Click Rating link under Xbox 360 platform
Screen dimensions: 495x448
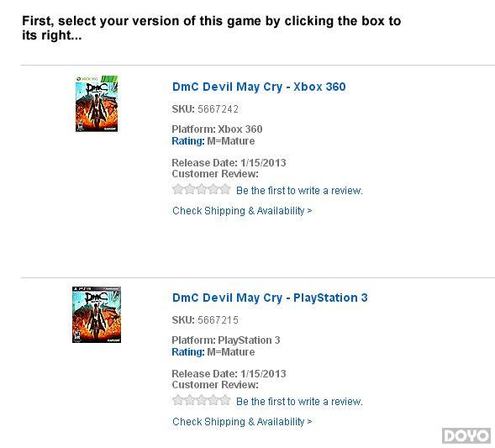[x=188, y=141]
